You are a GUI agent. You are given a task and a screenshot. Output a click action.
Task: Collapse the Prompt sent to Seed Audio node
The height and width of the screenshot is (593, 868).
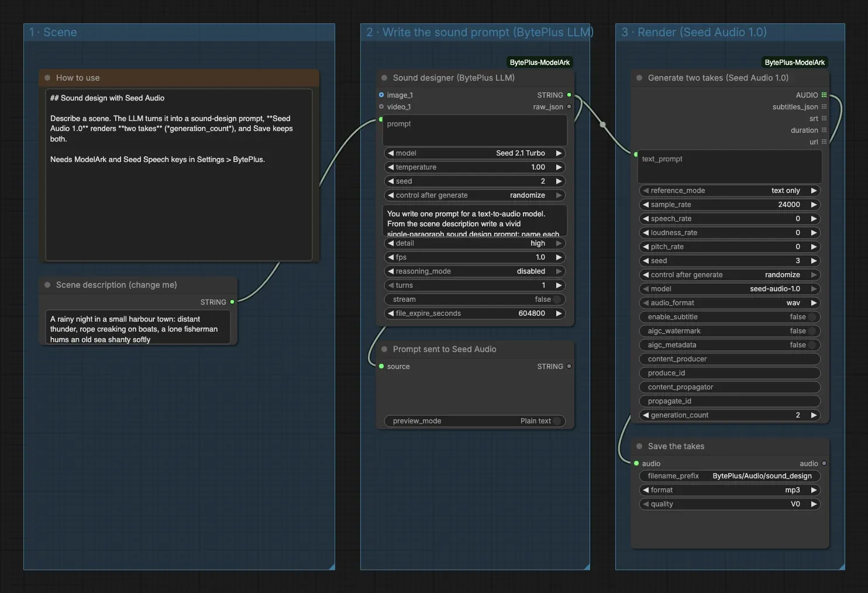(x=384, y=349)
